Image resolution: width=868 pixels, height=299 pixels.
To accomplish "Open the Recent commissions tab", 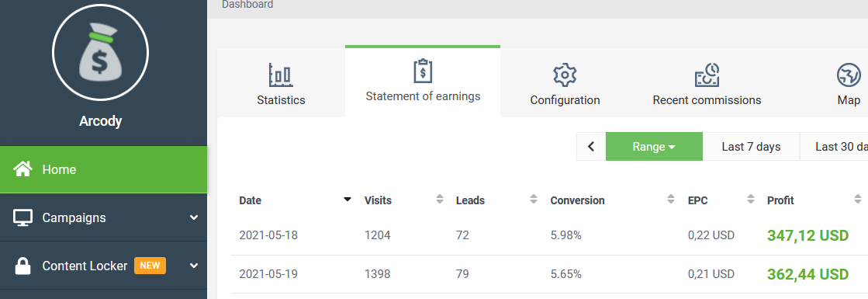I will point(707,82).
